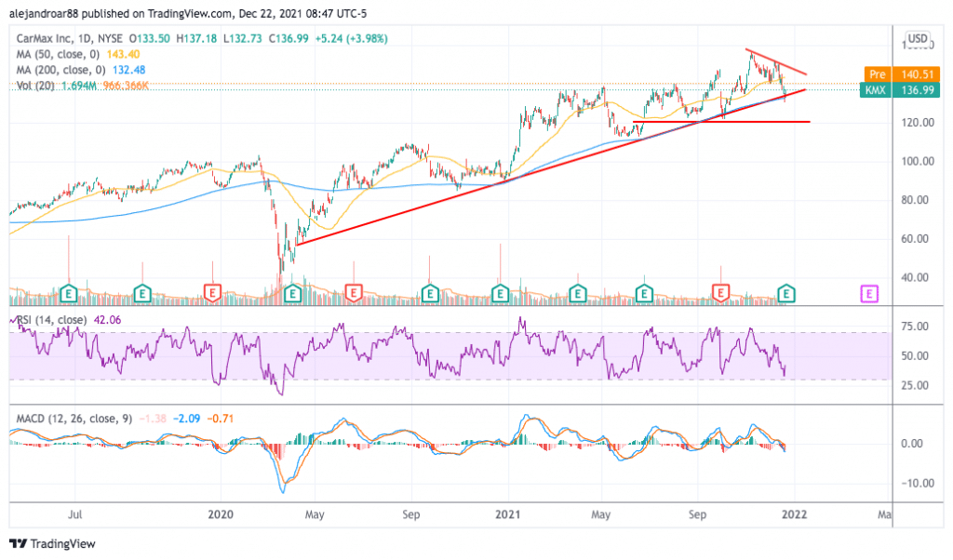953x560 pixels.
Task: Click the Jul label on the time axis
Action: click(x=74, y=515)
